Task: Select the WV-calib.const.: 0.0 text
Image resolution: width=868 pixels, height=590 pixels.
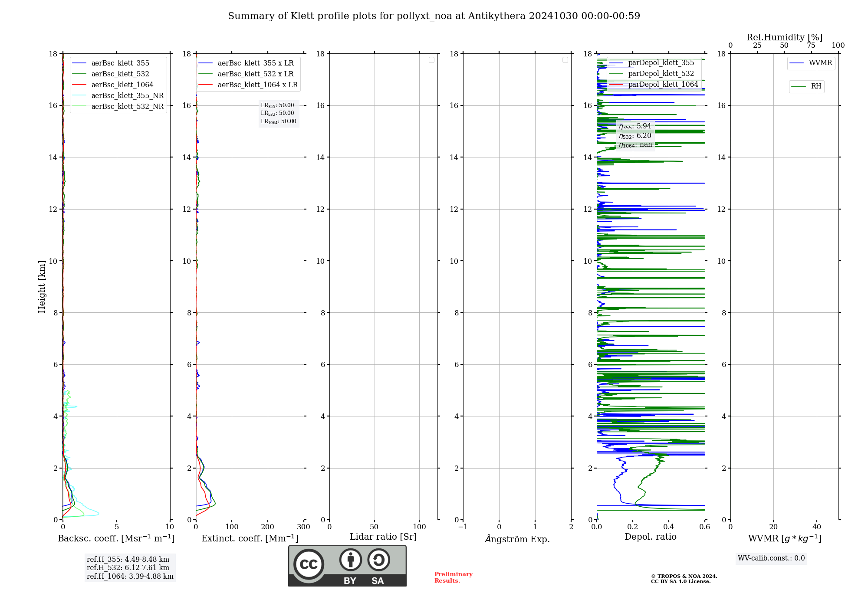Action: point(771,558)
